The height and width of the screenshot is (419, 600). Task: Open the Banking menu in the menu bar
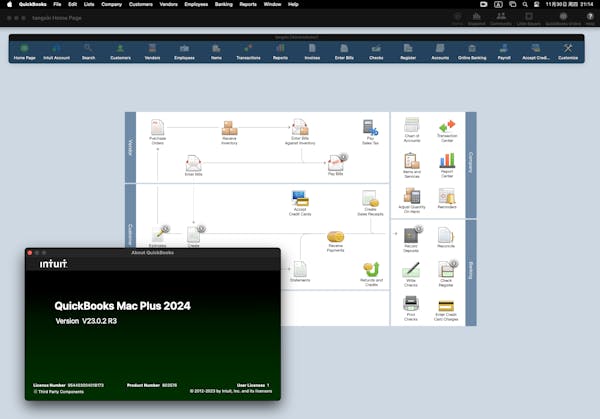(217, 4)
